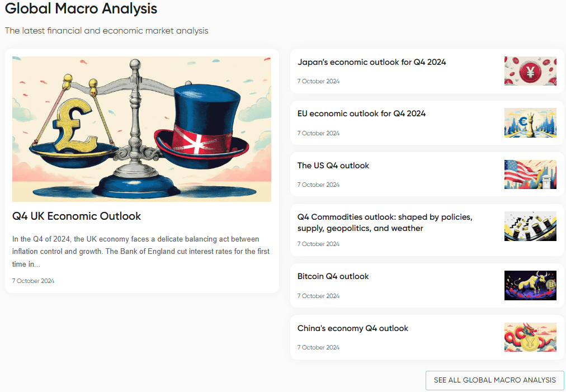
Task: Click the red dragon thumbnail
Action: (530, 337)
